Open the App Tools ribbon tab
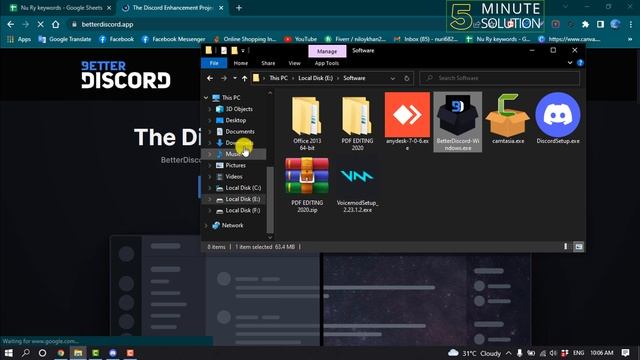 327,63
